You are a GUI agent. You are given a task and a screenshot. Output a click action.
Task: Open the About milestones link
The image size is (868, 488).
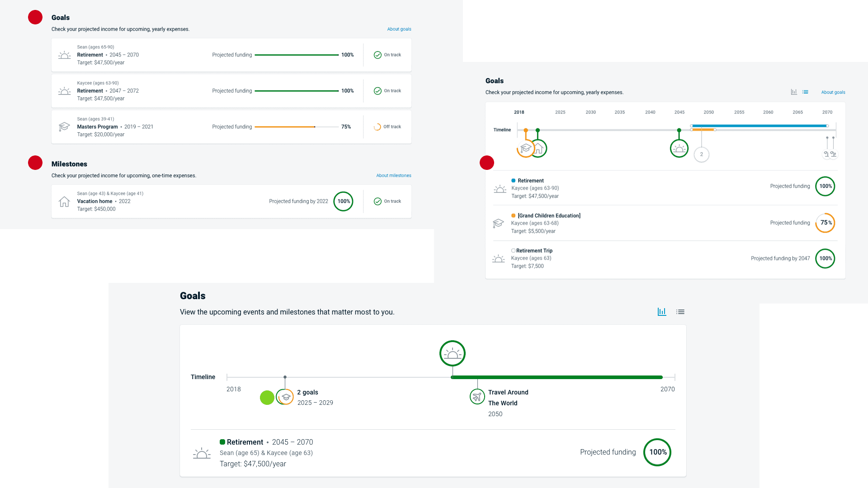click(x=393, y=175)
